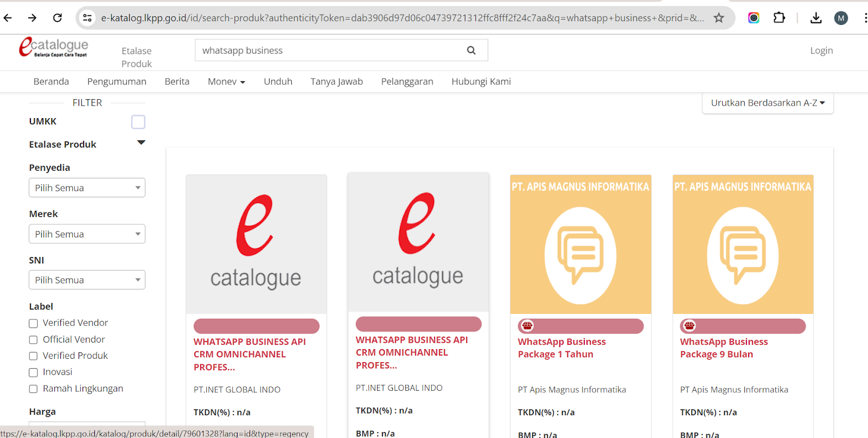This screenshot has width=868, height=438.
Task: Click PT.INET GLOBAL INDO on first card
Action: (x=237, y=390)
